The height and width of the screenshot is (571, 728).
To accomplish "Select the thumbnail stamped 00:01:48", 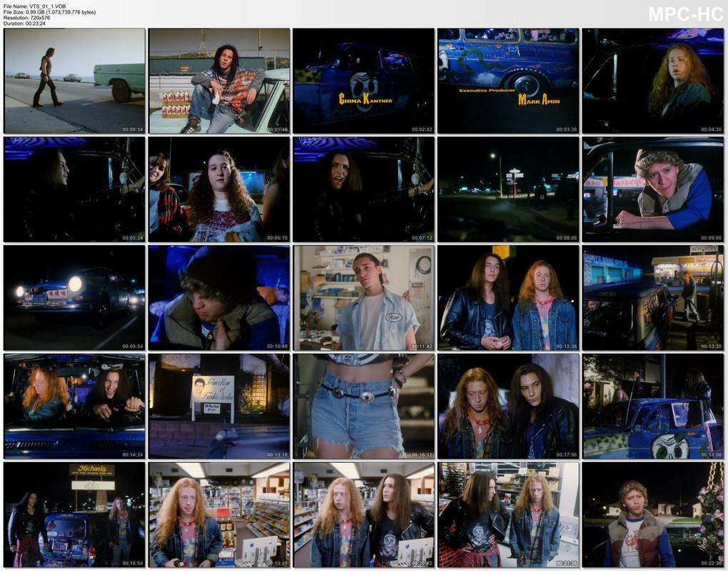I will [x=219, y=81].
